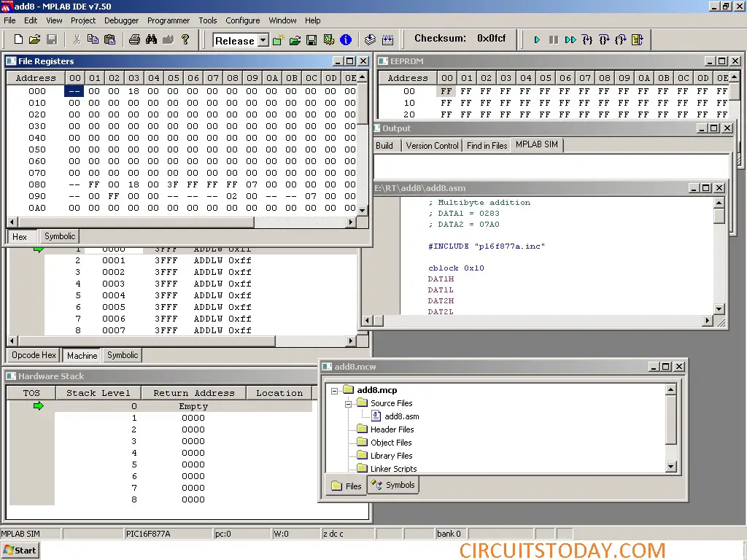Click scroll-down arrow in add8.asm editor

pos(719,308)
